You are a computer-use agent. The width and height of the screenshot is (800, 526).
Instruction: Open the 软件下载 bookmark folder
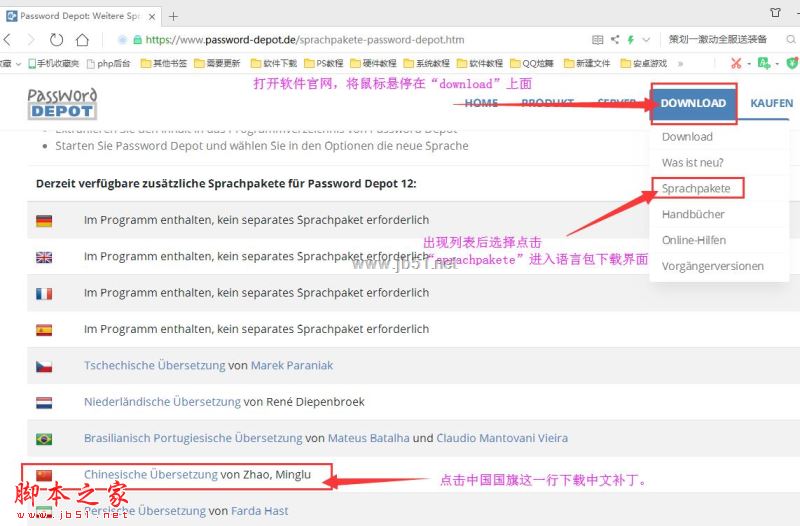tap(273, 63)
